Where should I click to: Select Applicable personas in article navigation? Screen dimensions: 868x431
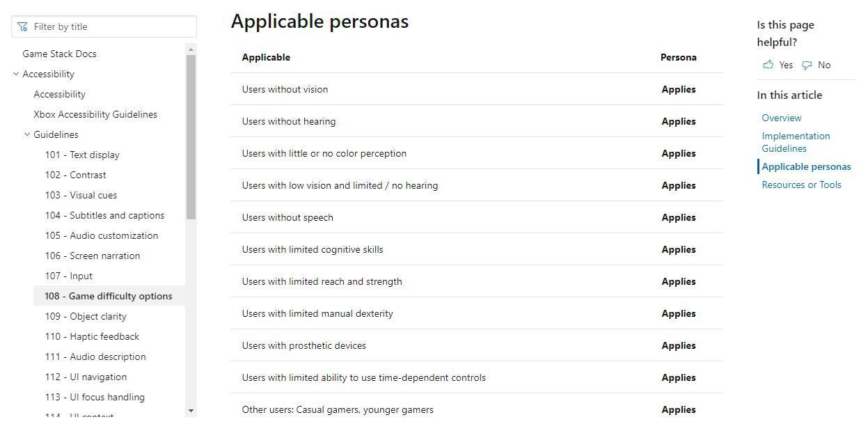pos(806,166)
